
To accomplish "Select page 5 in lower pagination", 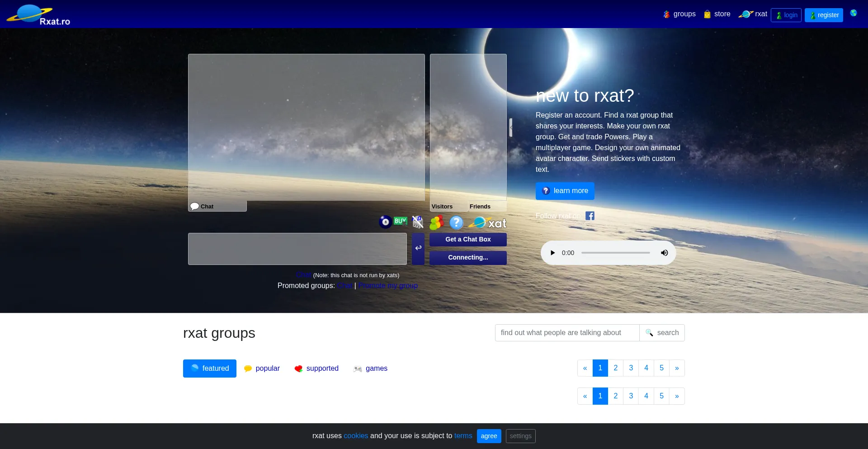I will pos(662,396).
